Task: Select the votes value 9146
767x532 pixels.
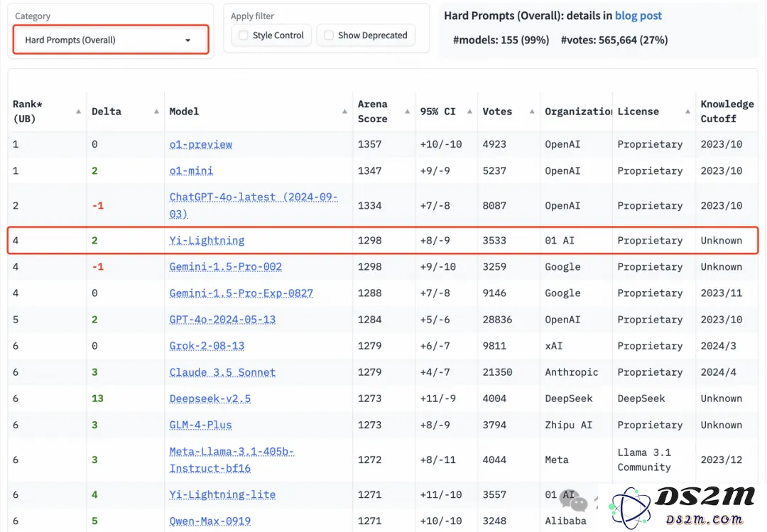Action: pyautogui.click(x=494, y=293)
